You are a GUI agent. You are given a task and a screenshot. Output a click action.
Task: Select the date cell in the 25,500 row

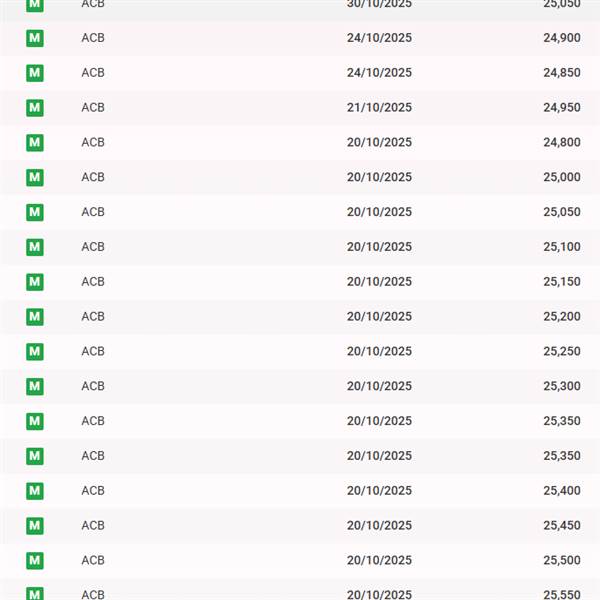tap(379, 560)
